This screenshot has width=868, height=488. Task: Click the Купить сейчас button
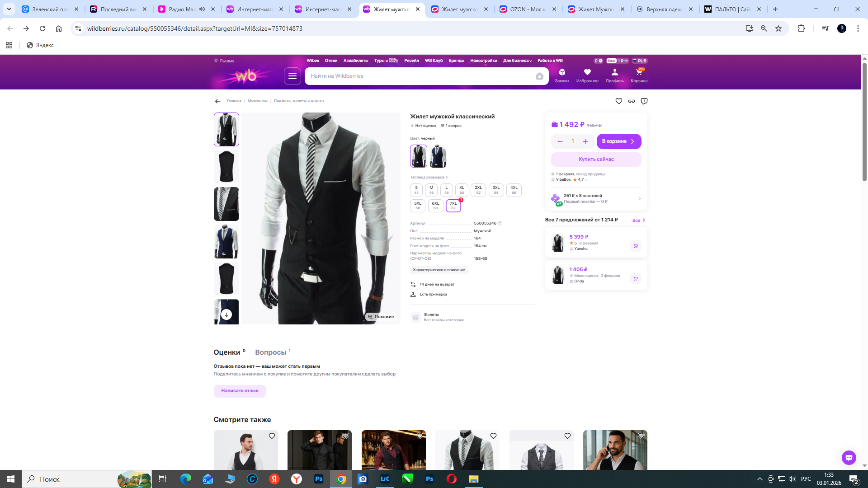[x=596, y=159]
